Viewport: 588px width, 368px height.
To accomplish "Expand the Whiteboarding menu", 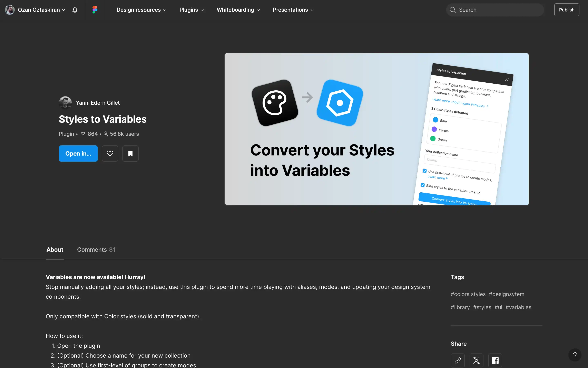I will click(x=238, y=10).
